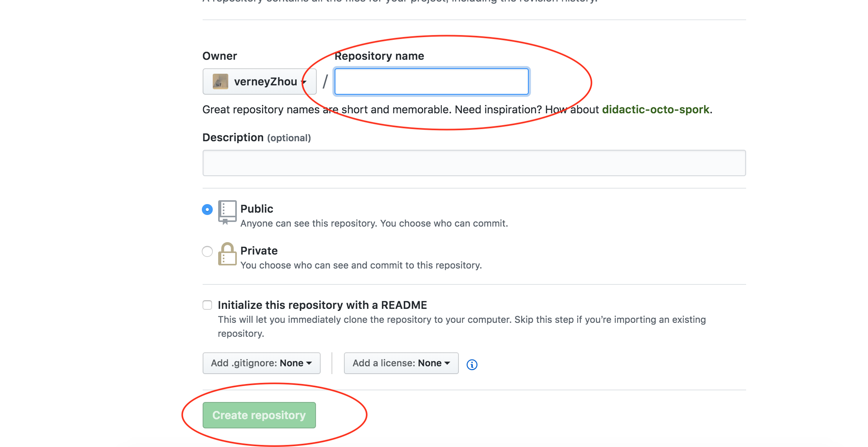Click the Owner label

219,56
